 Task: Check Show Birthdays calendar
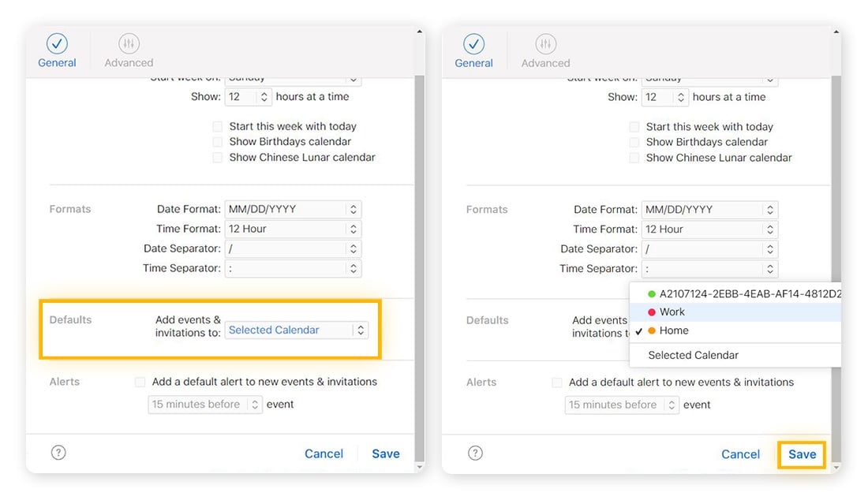[218, 142]
